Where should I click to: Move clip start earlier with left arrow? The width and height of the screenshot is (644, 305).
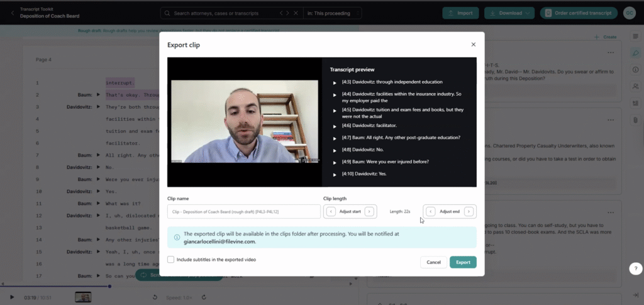point(331,211)
